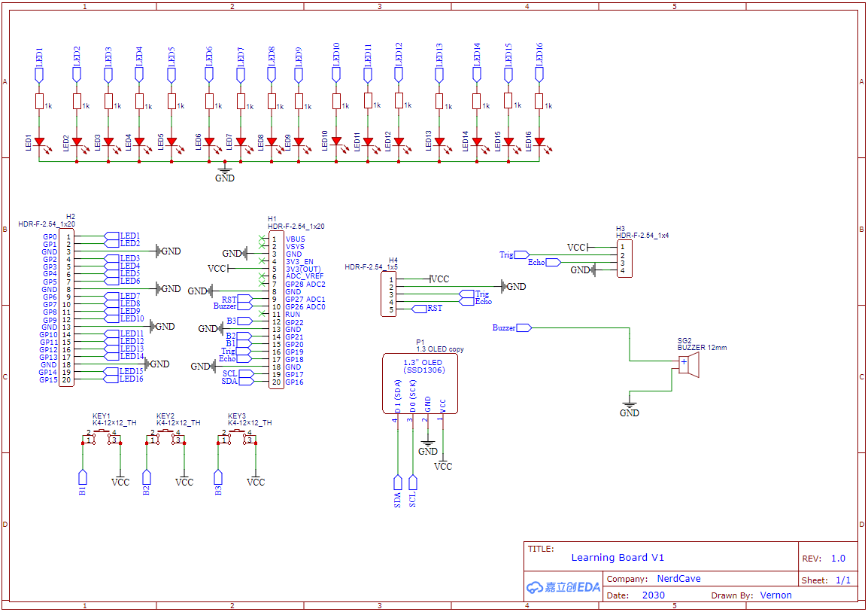Click the 1k resistor above LED16

tap(539, 100)
